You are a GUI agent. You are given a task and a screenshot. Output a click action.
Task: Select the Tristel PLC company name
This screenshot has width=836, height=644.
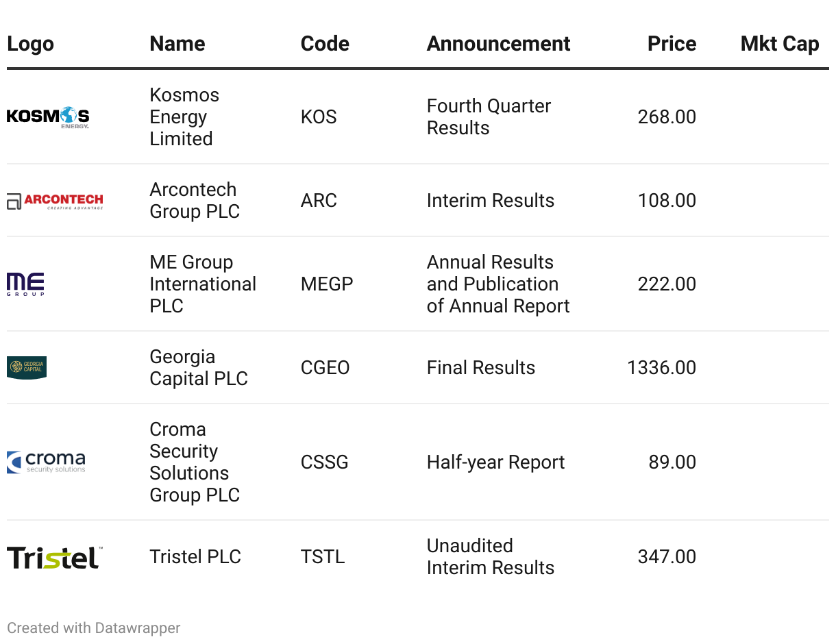(x=195, y=557)
